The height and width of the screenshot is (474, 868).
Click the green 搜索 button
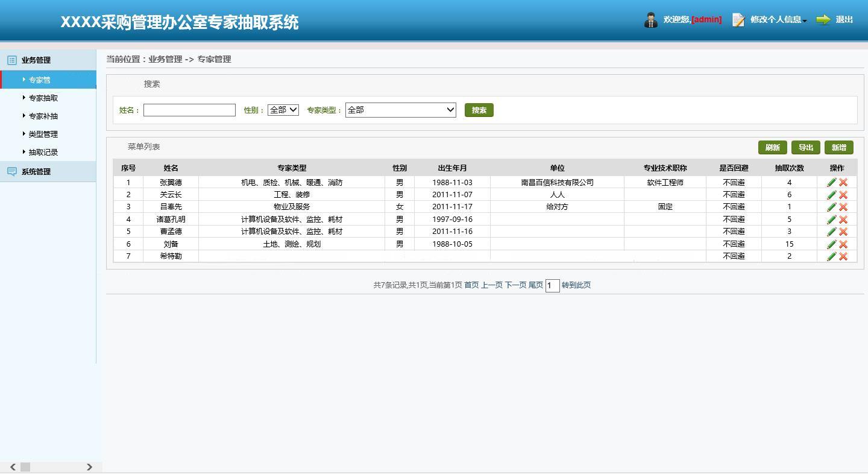pos(479,110)
